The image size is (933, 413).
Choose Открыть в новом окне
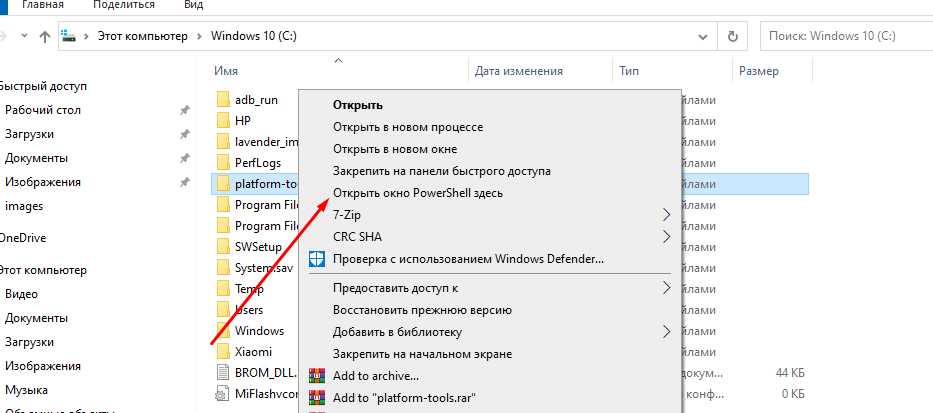395,149
